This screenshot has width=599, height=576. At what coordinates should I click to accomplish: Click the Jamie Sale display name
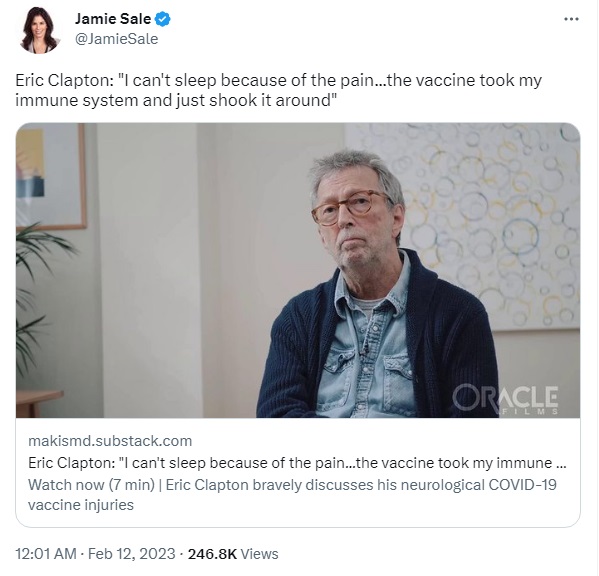click(x=113, y=19)
